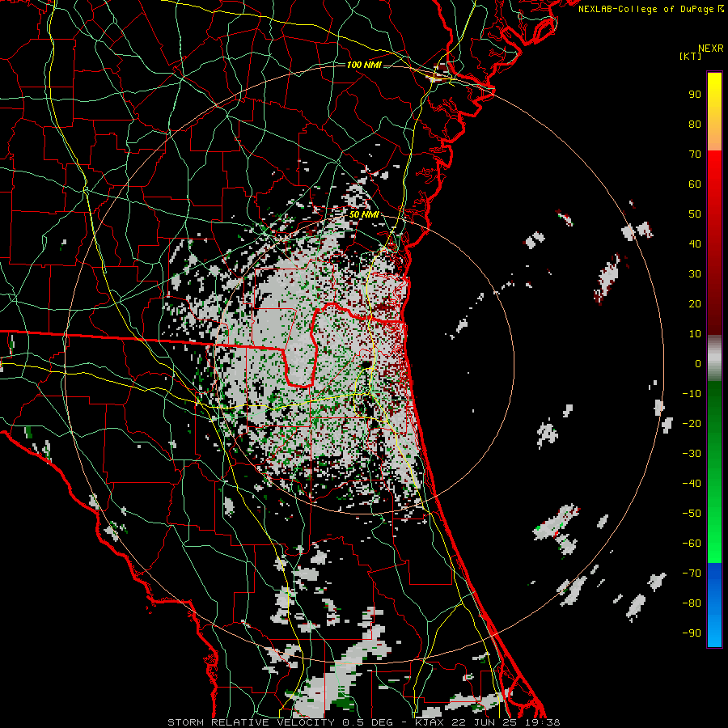Image resolution: width=728 pixels, height=728 pixels.
Task: Pick the blue segment at color bar bottom
Action: [714, 605]
